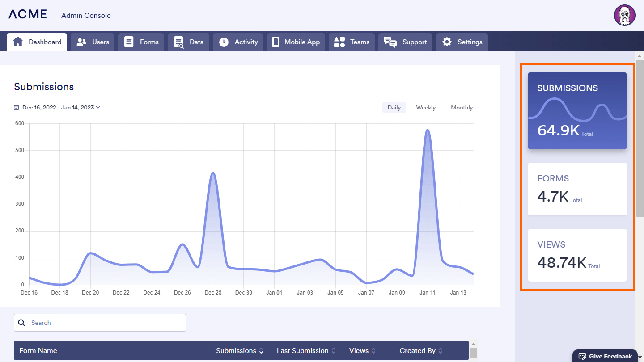
Task: Open the Support tab
Action: click(x=406, y=42)
